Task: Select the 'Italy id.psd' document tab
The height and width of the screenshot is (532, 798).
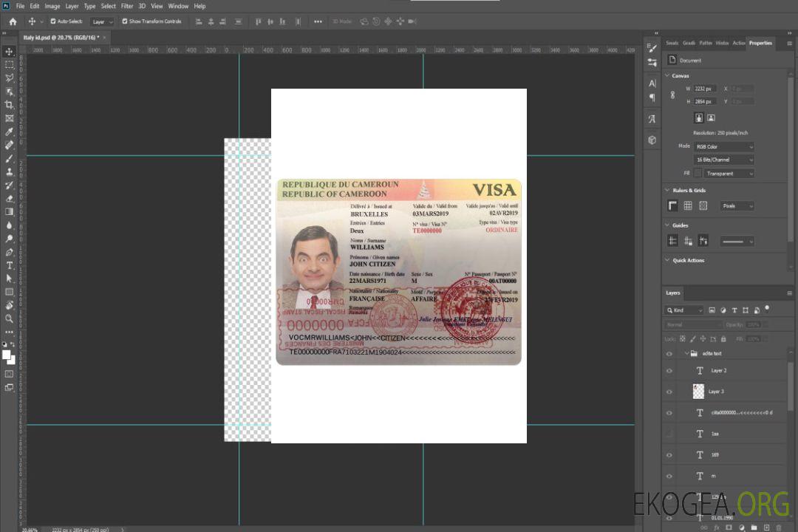Action: [x=61, y=38]
